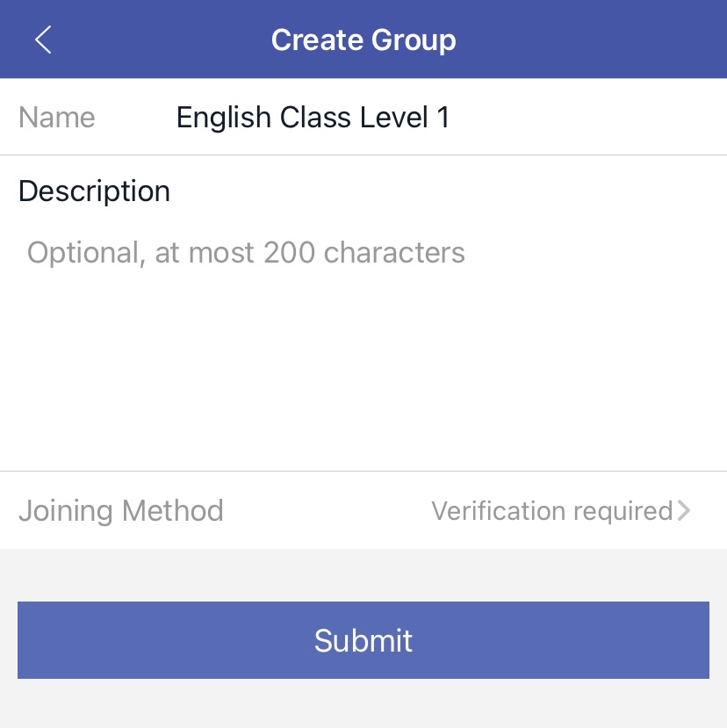Click the blank area under the description placeholder
This screenshot has height=728, width=727.
(x=363, y=369)
